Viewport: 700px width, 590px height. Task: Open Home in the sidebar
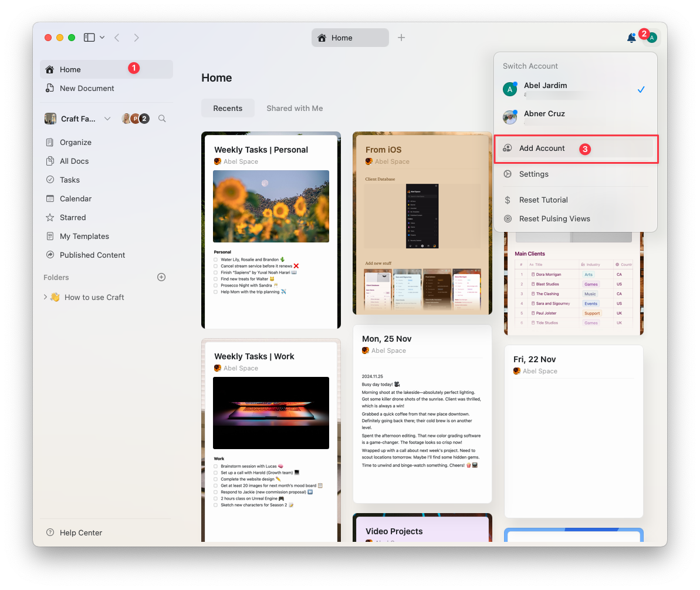[106, 69]
